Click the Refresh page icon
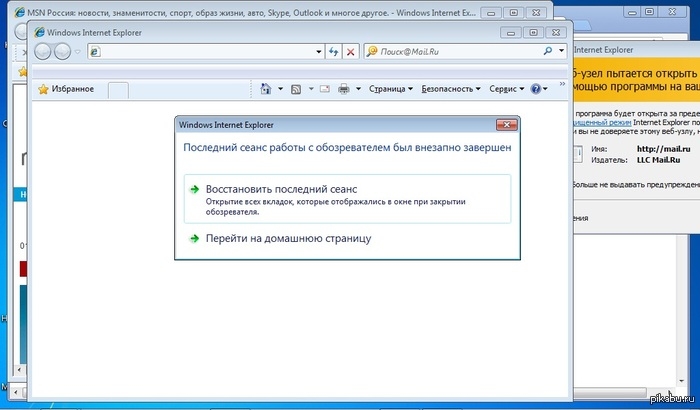The width and height of the screenshot is (700, 410). [333, 52]
